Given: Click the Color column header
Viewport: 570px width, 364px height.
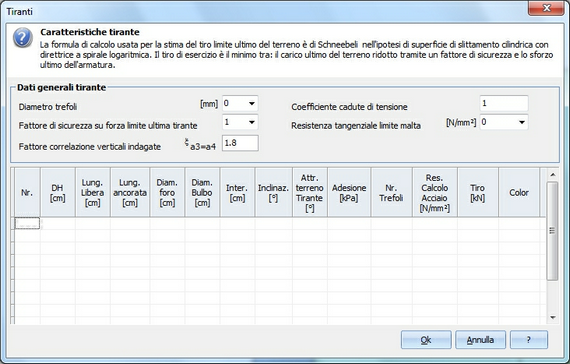Looking at the screenshot, I should 519,192.
